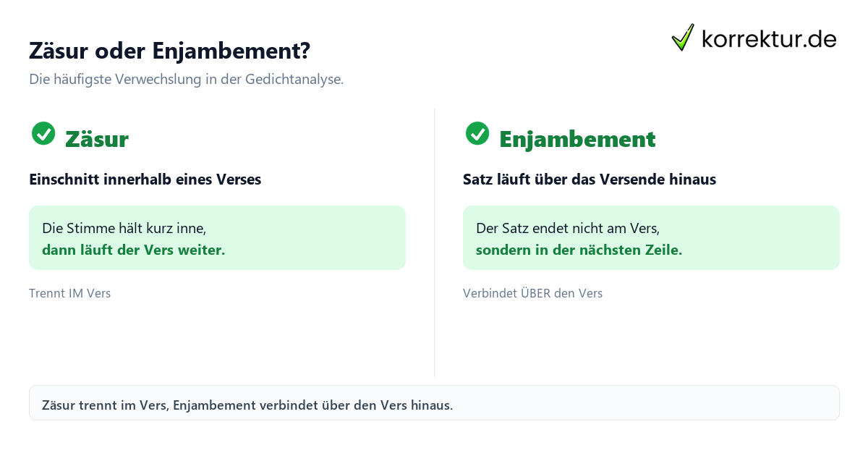This screenshot has height=456, width=868.
Task: Select bold 'sondern in der nächsten Zeile.'
Action: (x=579, y=250)
